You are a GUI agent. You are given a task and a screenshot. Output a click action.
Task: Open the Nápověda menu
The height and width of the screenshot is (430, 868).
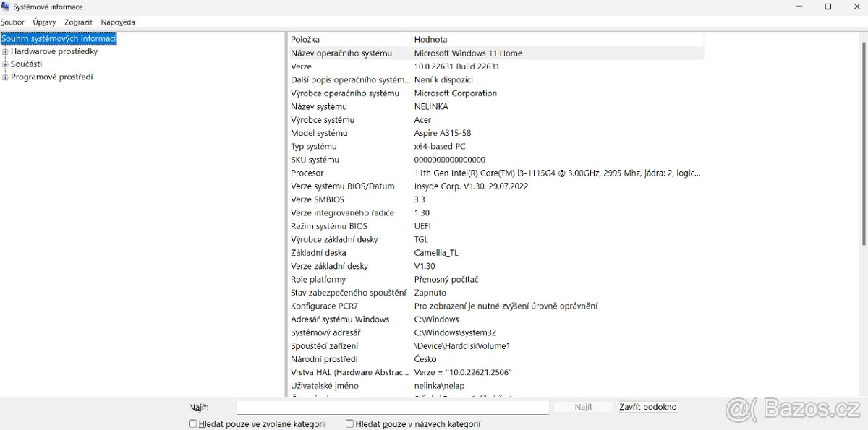click(x=117, y=22)
